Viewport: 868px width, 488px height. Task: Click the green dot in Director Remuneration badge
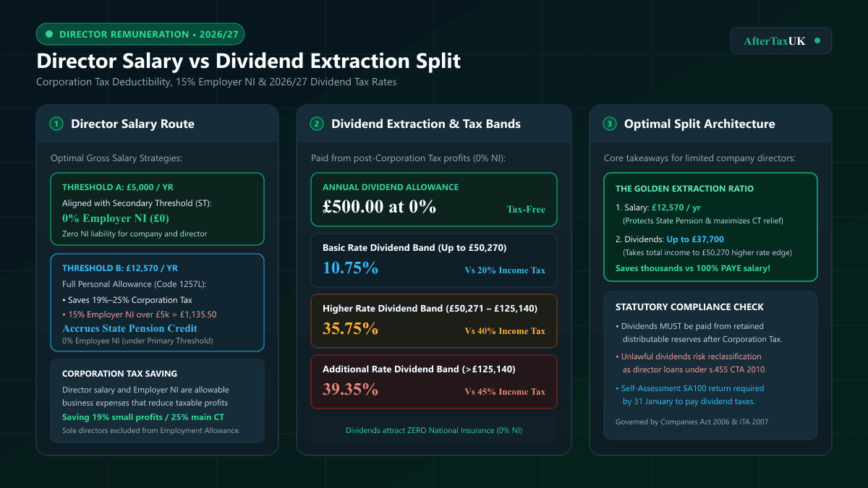pos(49,34)
